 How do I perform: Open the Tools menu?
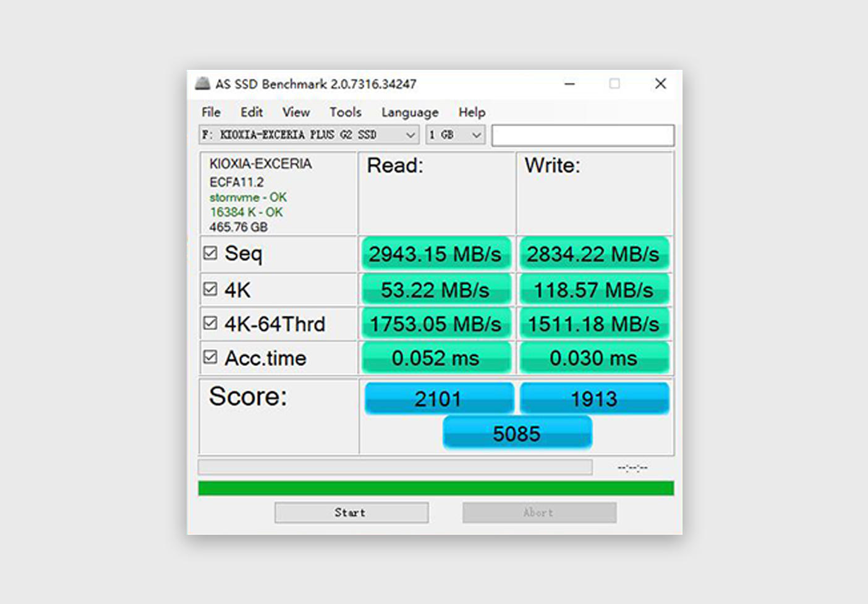coord(345,112)
